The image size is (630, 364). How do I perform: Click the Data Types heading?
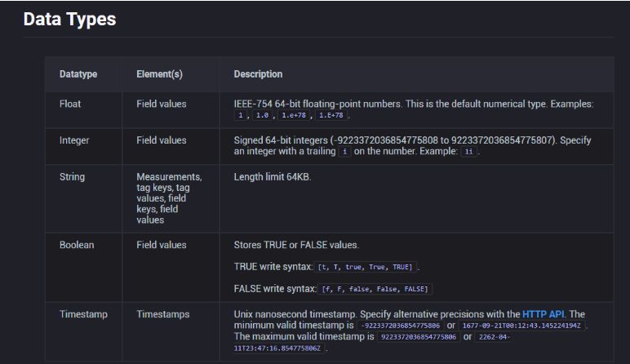coord(69,19)
